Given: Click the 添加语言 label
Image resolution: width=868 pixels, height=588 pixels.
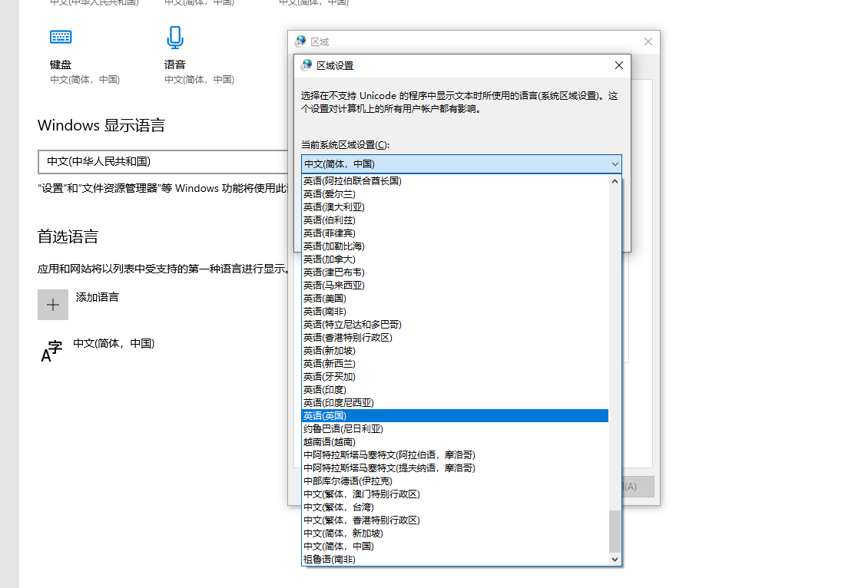Looking at the screenshot, I should tap(98, 298).
